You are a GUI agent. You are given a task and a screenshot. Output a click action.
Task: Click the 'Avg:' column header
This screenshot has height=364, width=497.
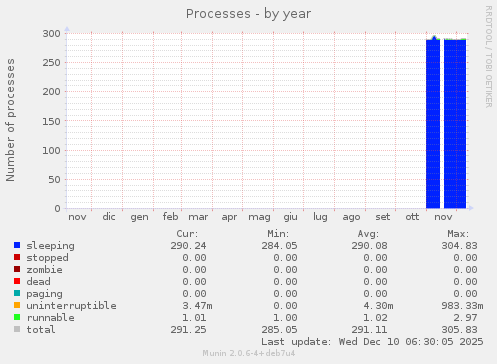click(x=368, y=234)
